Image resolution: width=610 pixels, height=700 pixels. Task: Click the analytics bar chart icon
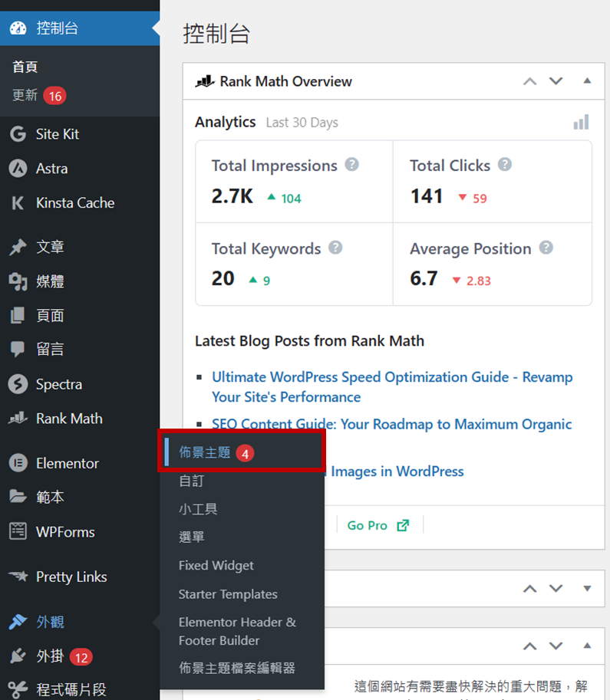[581, 123]
